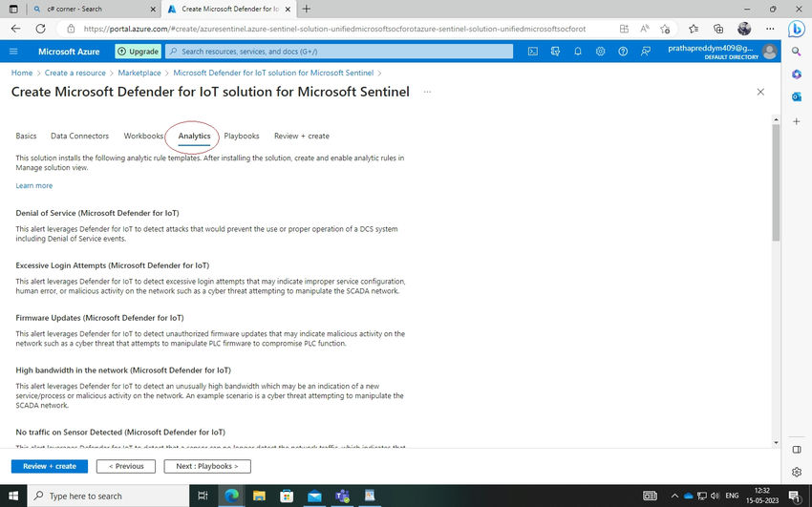
Task: Open the Edge profile picture
Action: tap(744, 29)
